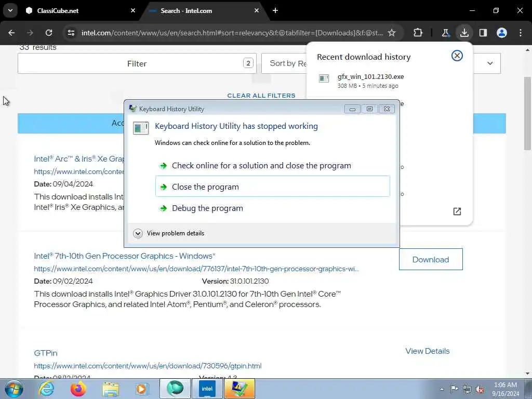
Task: Open the GTPin result title
Action: tap(46, 353)
